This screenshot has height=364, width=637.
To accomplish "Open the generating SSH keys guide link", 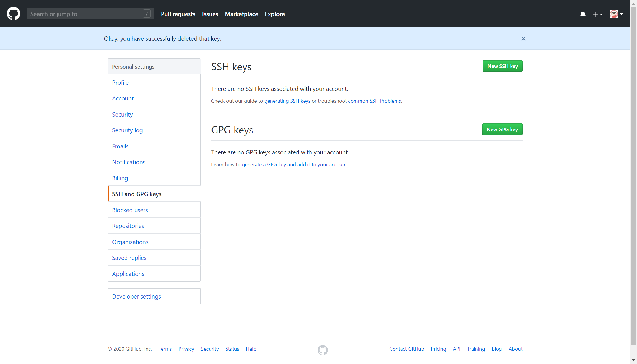I will pos(287,101).
